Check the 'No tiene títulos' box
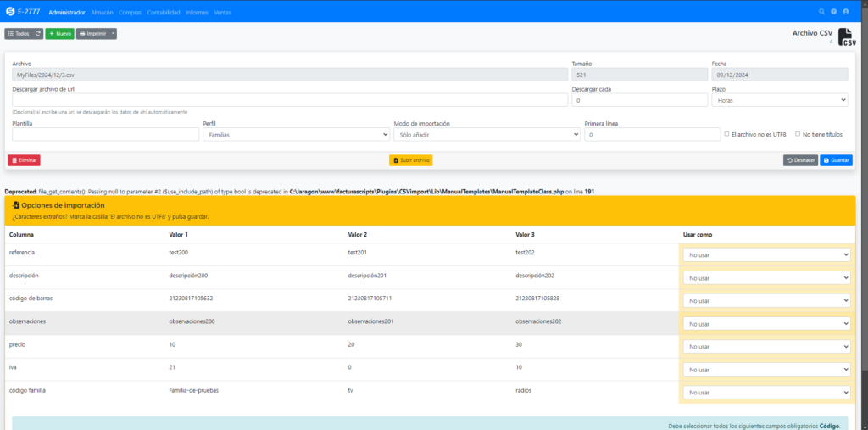 tap(798, 133)
